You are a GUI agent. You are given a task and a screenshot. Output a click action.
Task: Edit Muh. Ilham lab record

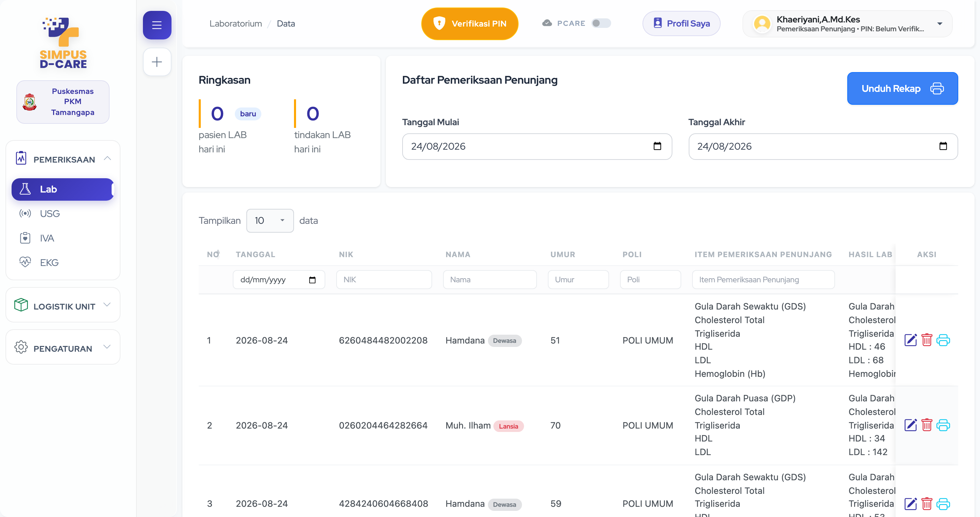click(910, 425)
